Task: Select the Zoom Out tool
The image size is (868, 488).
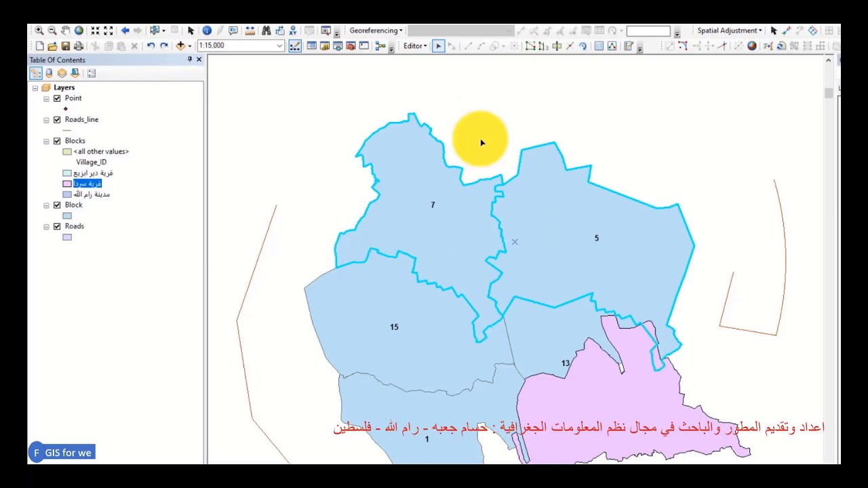Action: coord(52,30)
